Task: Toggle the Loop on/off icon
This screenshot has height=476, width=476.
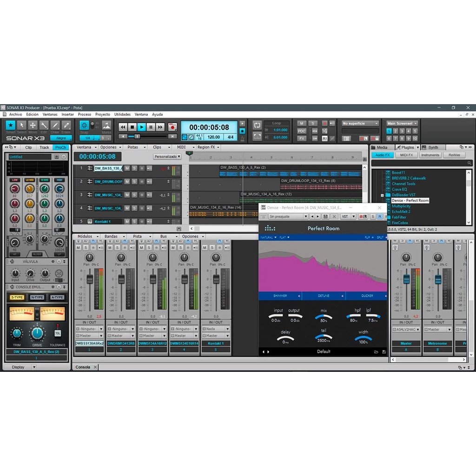Action: pos(257,126)
